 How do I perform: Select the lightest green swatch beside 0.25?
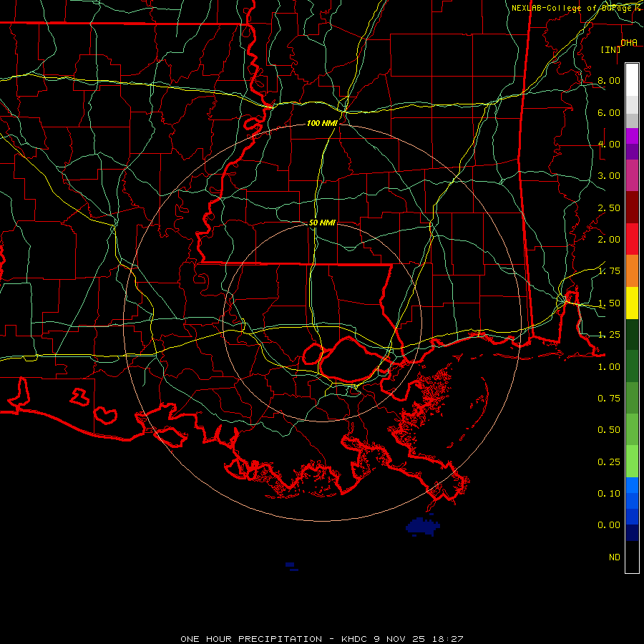click(632, 462)
